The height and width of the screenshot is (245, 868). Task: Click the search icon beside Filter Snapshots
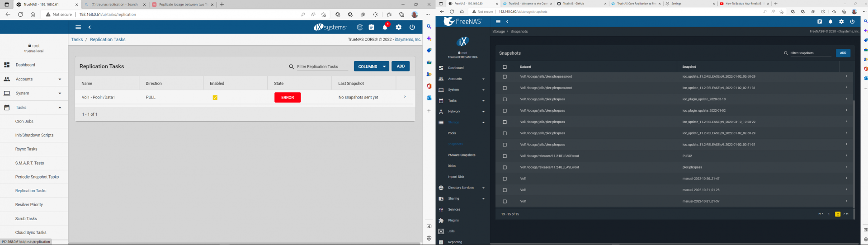[786, 53]
